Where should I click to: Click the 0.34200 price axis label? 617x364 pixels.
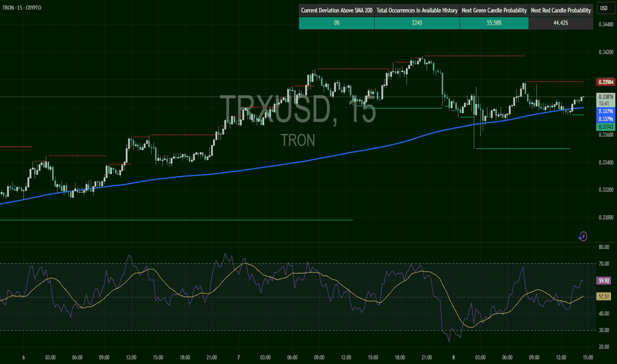pyautogui.click(x=606, y=52)
